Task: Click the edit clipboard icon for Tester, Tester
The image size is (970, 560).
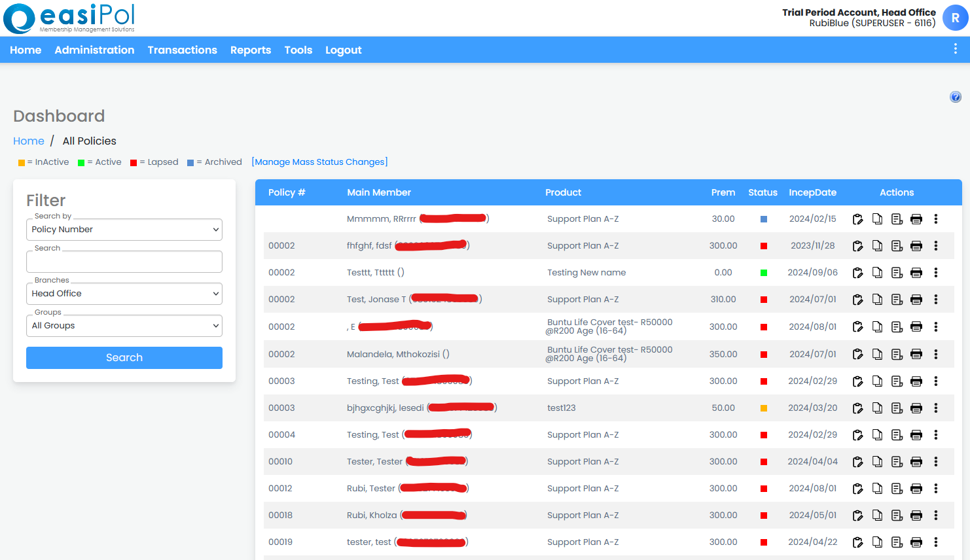Action: (857, 461)
